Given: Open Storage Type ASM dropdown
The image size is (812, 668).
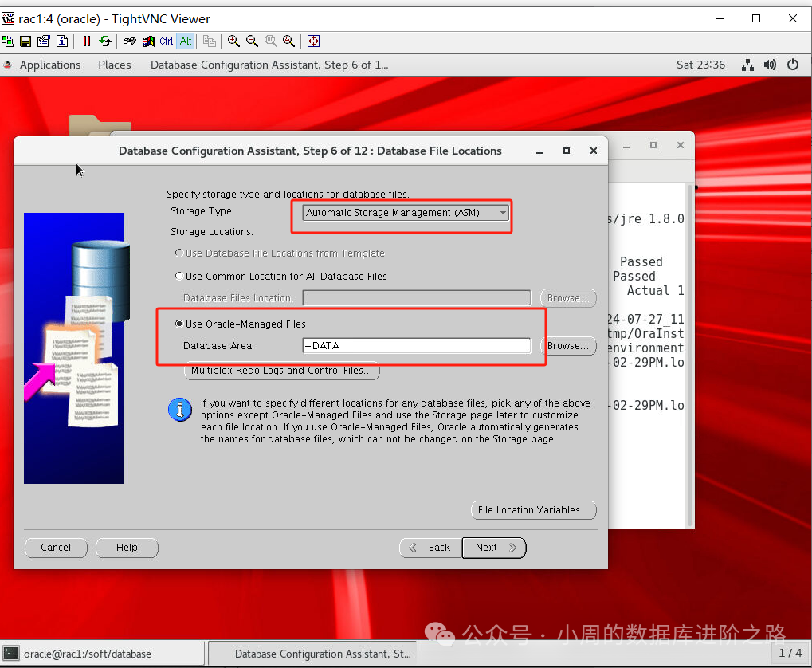Looking at the screenshot, I should tap(406, 213).
